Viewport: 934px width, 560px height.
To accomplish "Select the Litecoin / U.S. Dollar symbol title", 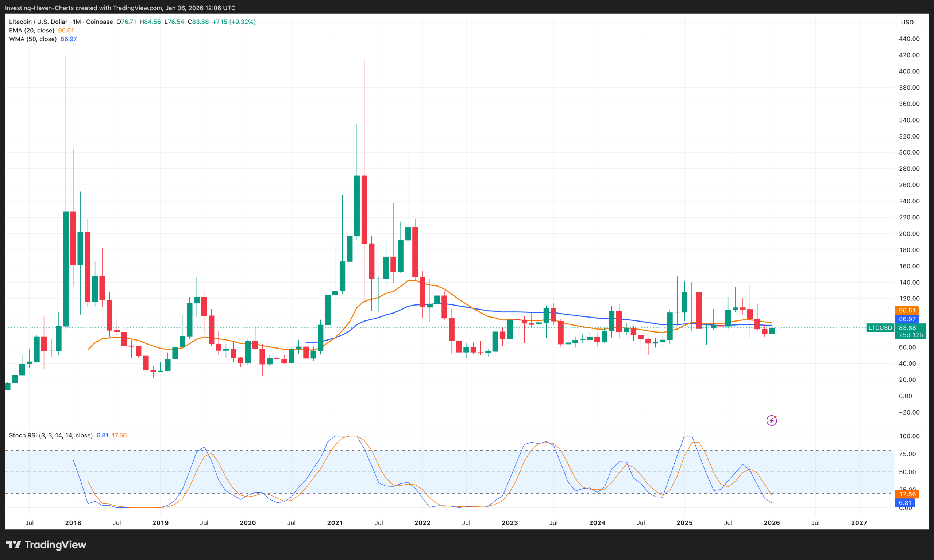I will click(x=39, y=22).
